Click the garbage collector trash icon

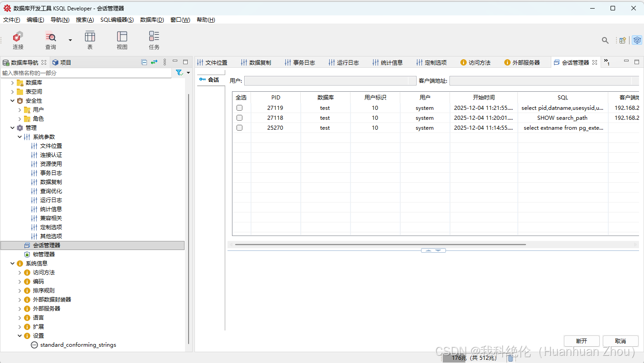pos(510,358)
